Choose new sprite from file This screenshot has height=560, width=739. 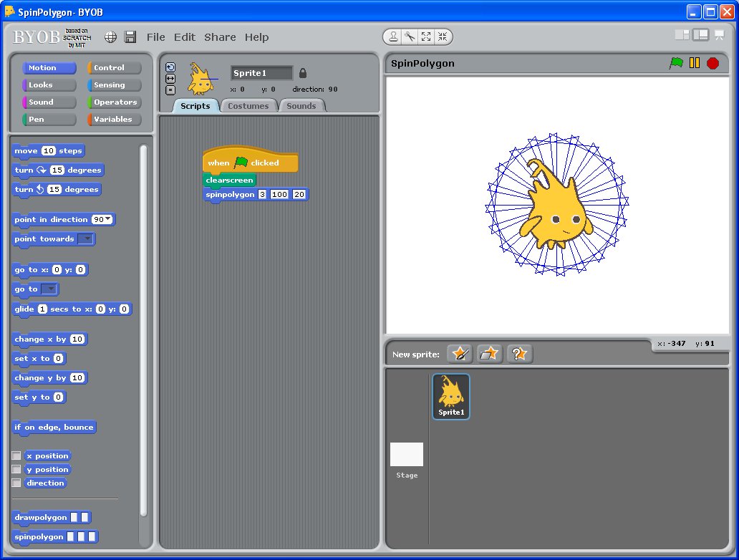pyautogui.click(x=489, y=354)
